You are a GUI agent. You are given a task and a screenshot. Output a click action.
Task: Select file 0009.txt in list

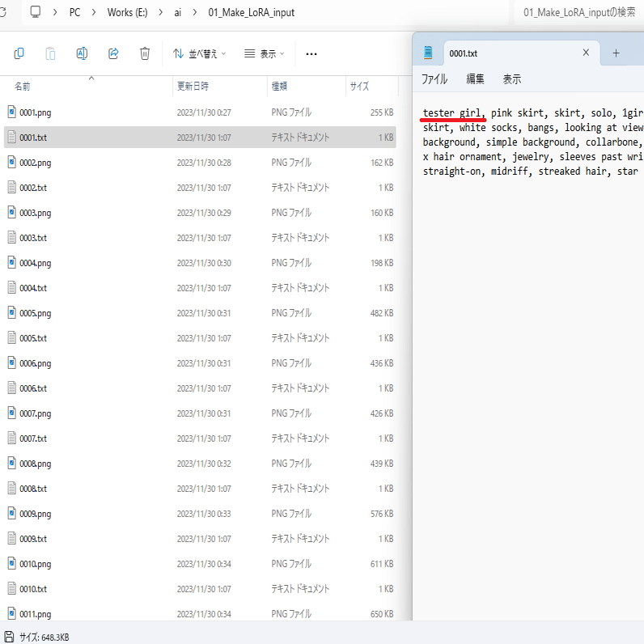[x=200, y=538]
